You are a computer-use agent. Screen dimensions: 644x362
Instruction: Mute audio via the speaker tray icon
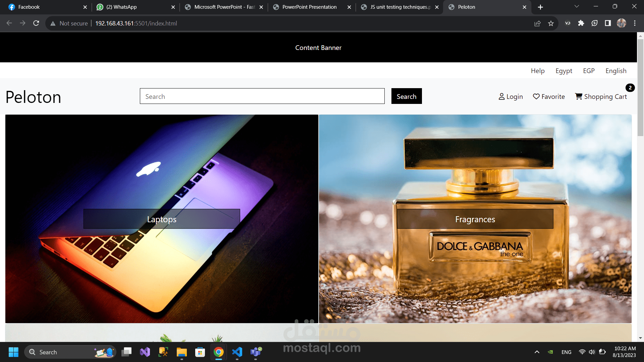[x=591, y=352]
